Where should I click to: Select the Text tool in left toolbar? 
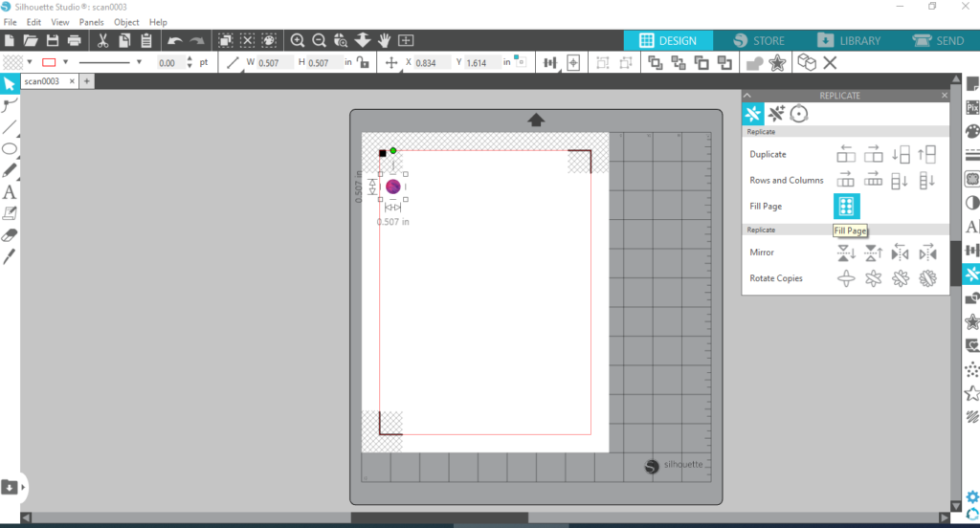point(10,192)
